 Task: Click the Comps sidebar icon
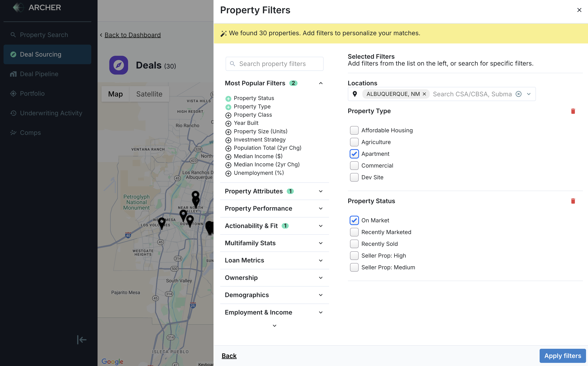pos(13,132)
